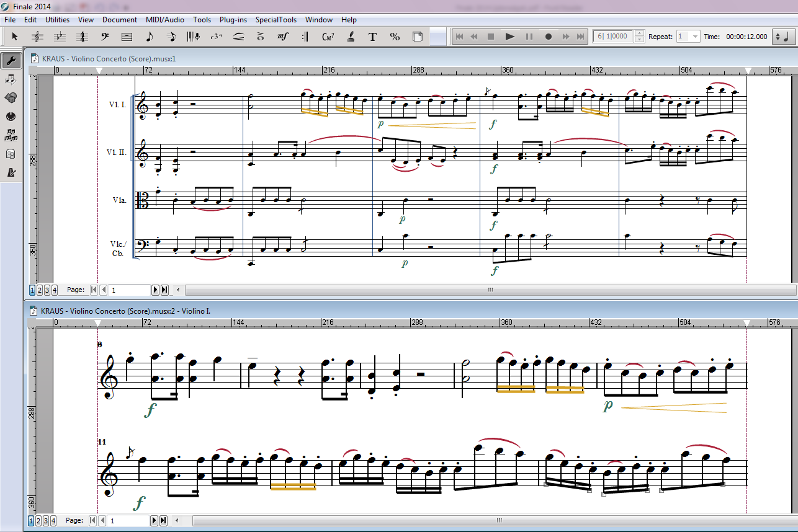Jump playback to the end
Image resolution: width=798 pixels, height=532 pixels.
click(x=580, y=37)
